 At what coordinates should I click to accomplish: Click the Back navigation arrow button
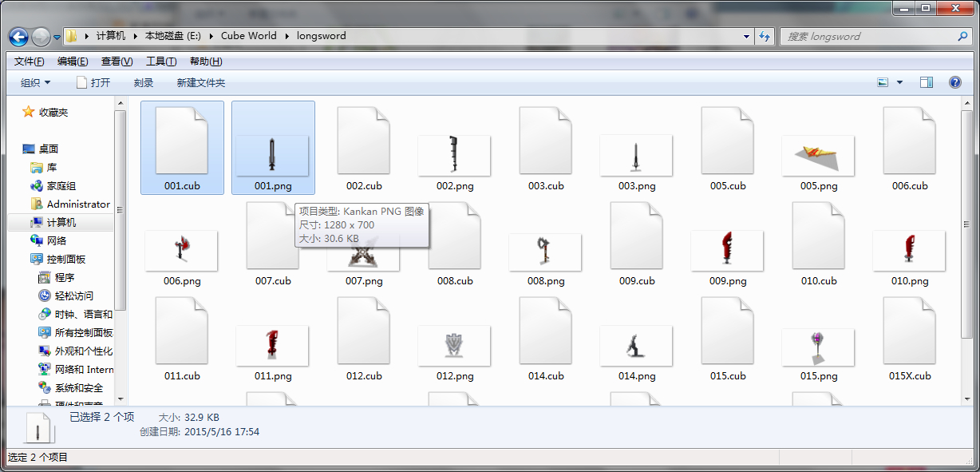tap(19, 36)
